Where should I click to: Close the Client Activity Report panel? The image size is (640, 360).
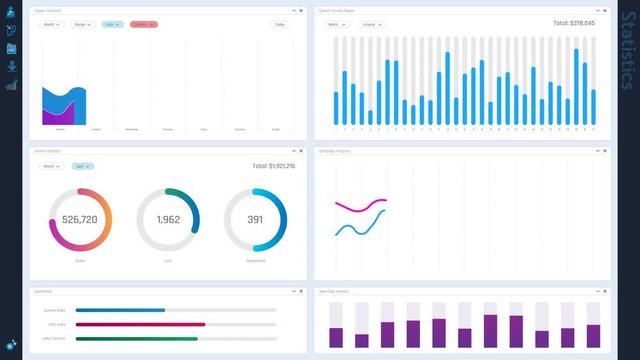coord(605,11)
